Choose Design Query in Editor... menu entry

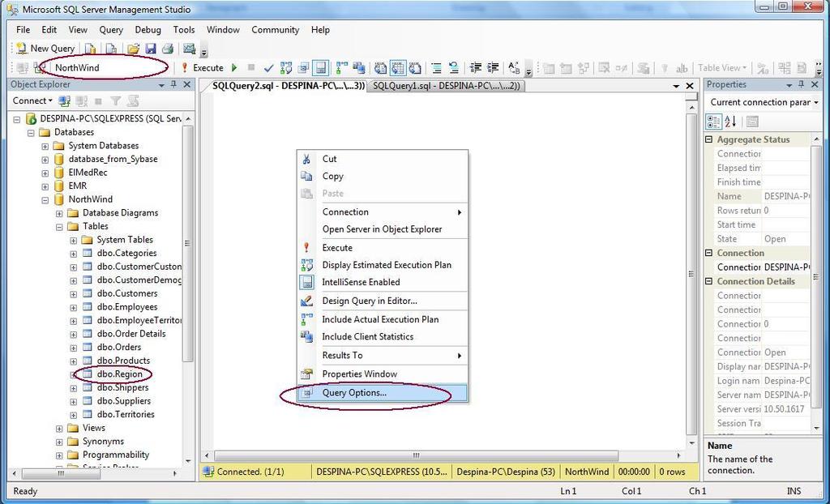[383, 301]
